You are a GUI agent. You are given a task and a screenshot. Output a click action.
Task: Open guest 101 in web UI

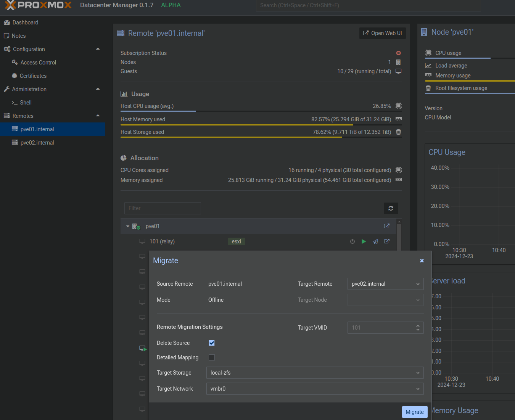(x=387, y=241)
